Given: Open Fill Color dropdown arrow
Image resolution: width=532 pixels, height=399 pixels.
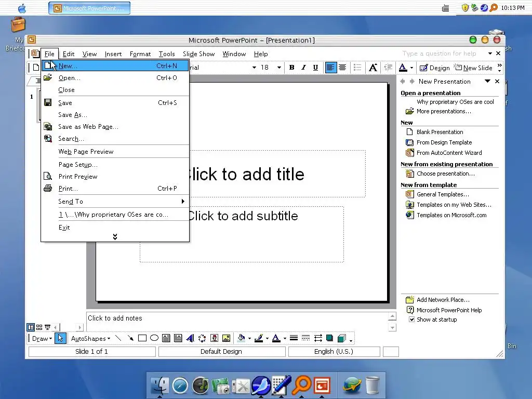Looking at the screenshot, I should coord(250,338).
